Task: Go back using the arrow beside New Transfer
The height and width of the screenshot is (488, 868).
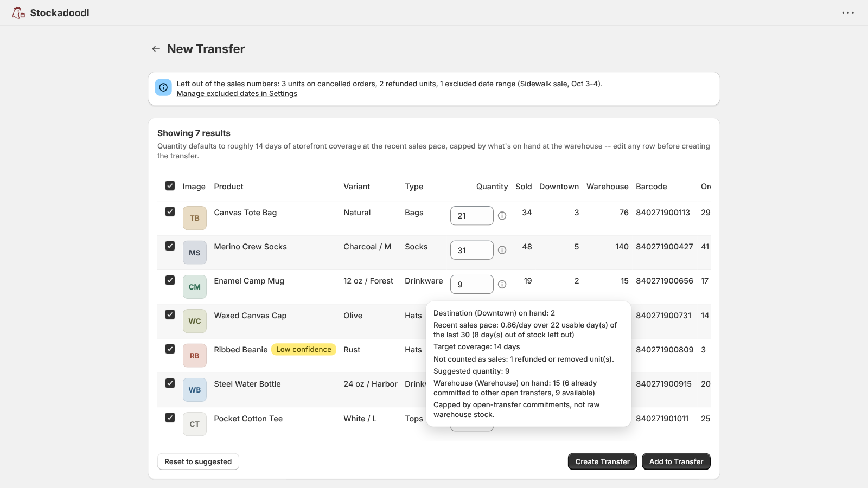Action: pos(156,49)
